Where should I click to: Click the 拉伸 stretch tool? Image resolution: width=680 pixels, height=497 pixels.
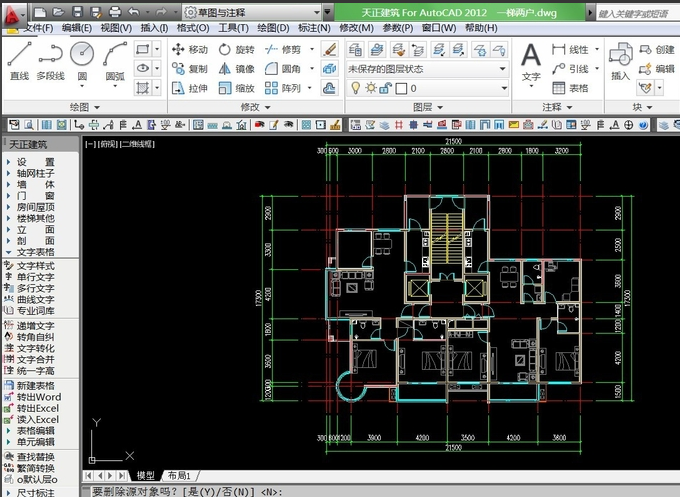(x=190, y=88)
